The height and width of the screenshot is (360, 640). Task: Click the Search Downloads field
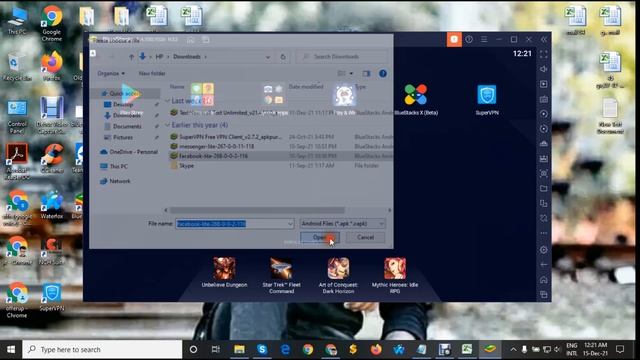coord(342,57)
